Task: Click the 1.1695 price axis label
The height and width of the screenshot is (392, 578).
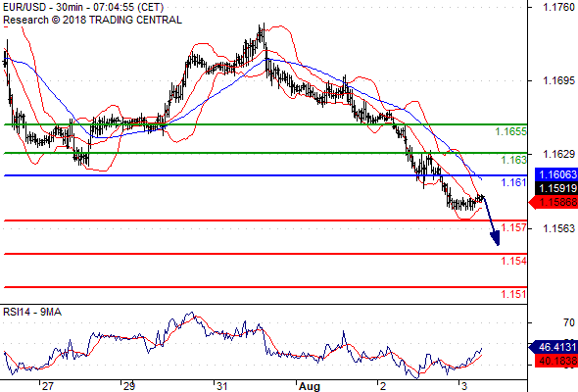Action: pos(558,80)
